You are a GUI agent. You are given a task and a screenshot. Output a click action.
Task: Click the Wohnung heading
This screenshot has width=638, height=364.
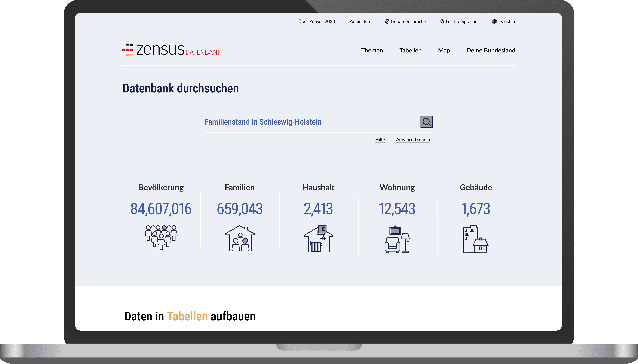397,187
